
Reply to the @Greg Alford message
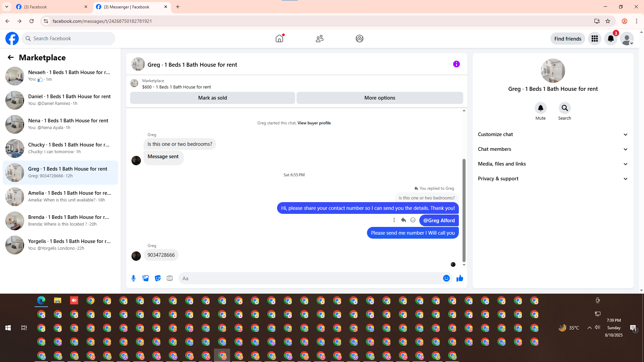point(404,220)
